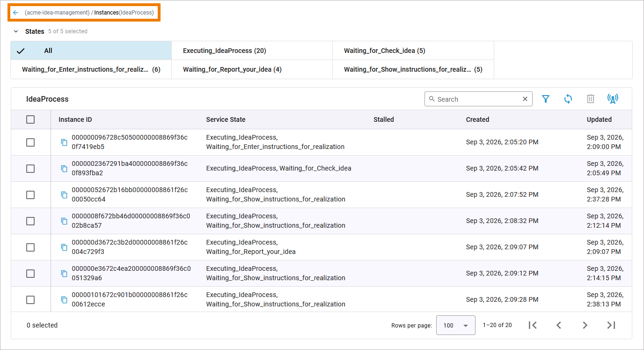Tick checkbox for instance created 2:09:12 PM
Image resolution: width=644 pixels, height=350 pixels.
tap(30, 273)
